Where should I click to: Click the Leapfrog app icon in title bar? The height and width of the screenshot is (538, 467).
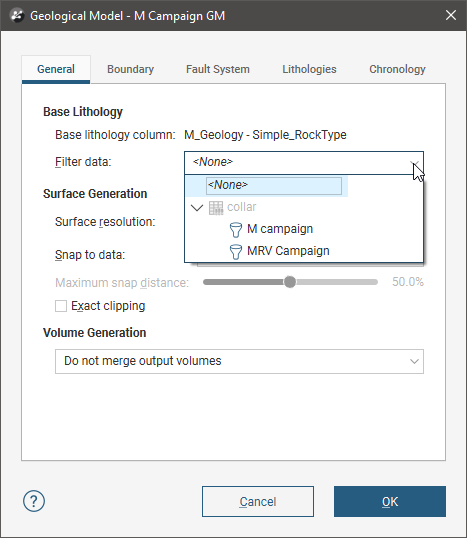click(x=16, y=16)
